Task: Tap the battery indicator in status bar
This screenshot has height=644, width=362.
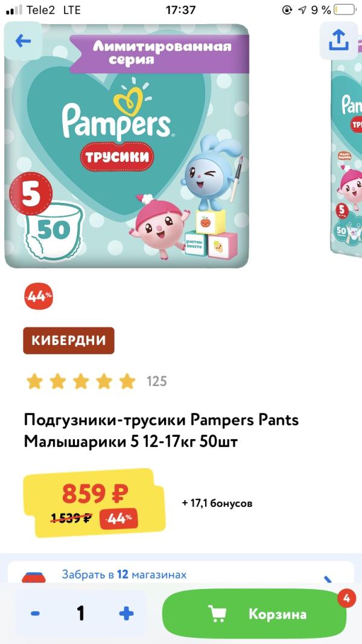Action: 345,10
